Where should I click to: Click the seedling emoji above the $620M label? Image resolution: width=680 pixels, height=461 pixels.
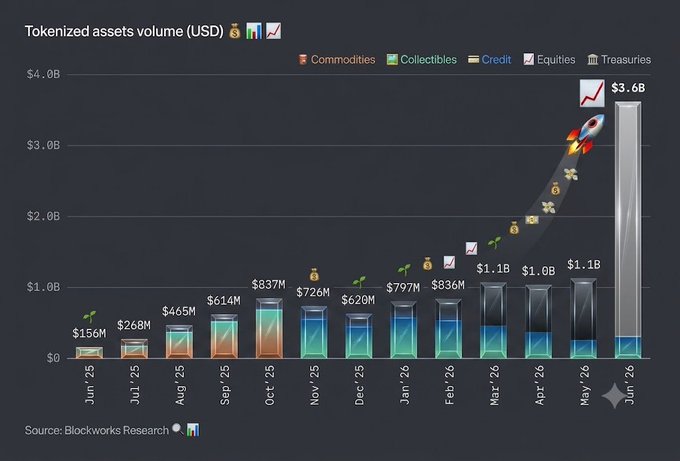pos(359,282)
